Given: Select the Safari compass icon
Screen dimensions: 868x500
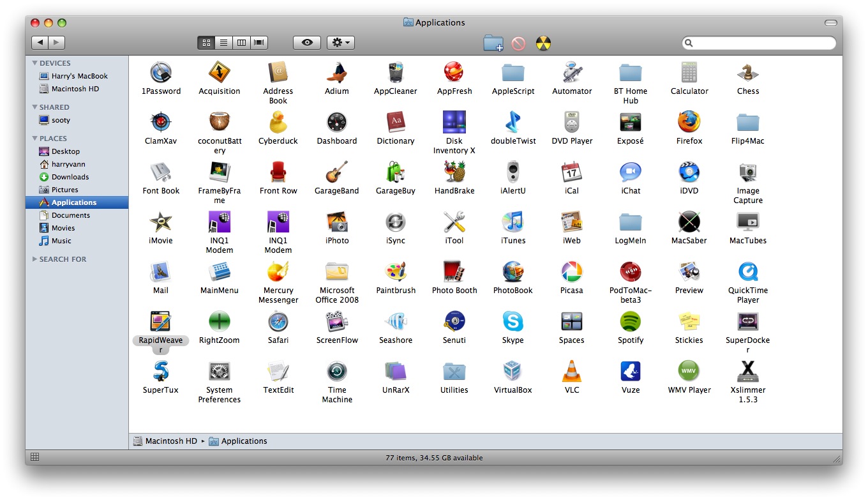Looking at the screenshot, I should [278, 321].
